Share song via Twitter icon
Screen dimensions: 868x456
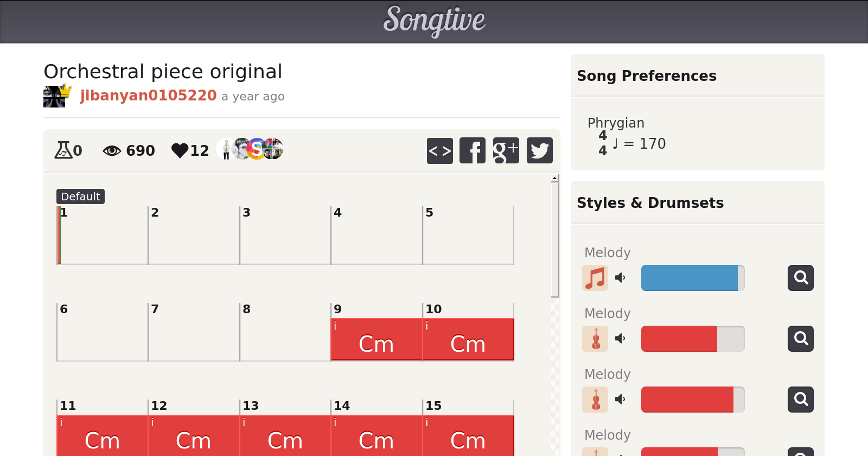point(539,150)
